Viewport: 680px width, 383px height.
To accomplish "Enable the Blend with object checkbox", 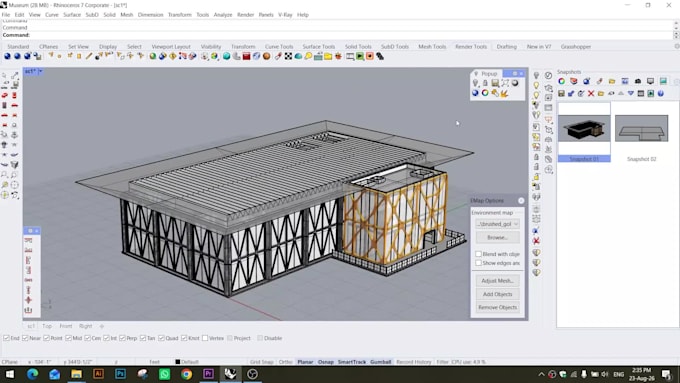I will click(x=478, y=254).
